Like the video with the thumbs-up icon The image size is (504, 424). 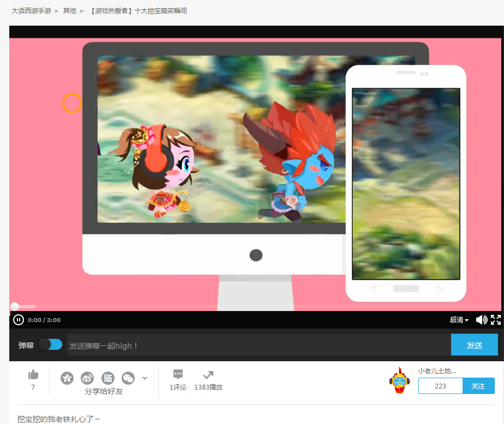click(x=33, y=374)
